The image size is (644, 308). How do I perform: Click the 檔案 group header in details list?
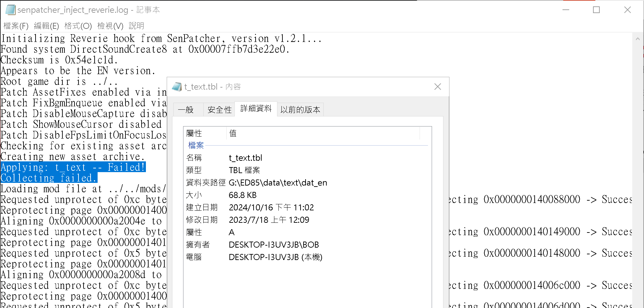[196, 145]
